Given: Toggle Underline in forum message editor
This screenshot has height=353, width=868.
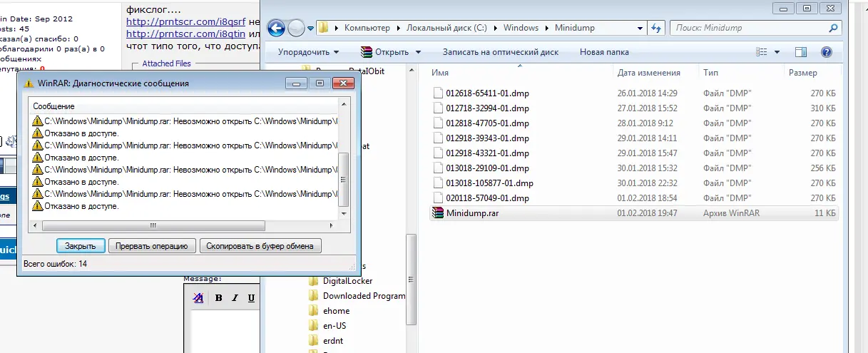Looking at the screenshot, I should [252, 298].
